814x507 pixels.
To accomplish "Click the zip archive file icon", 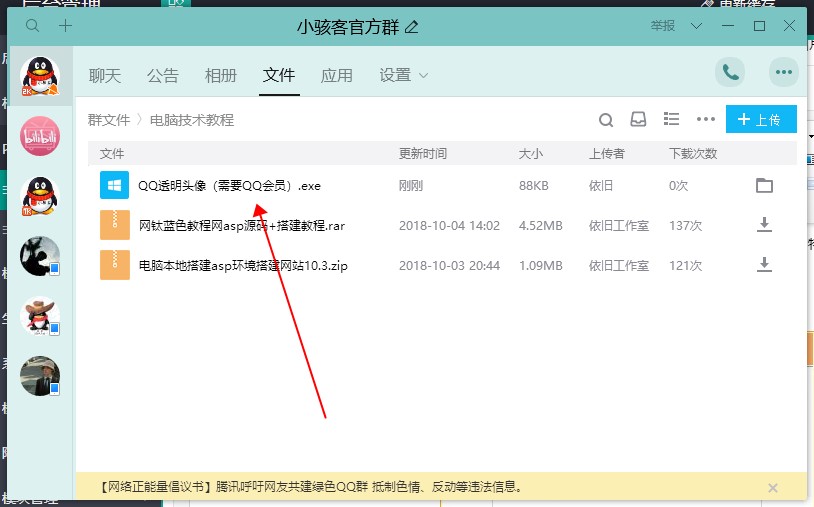I will [114, 265].
